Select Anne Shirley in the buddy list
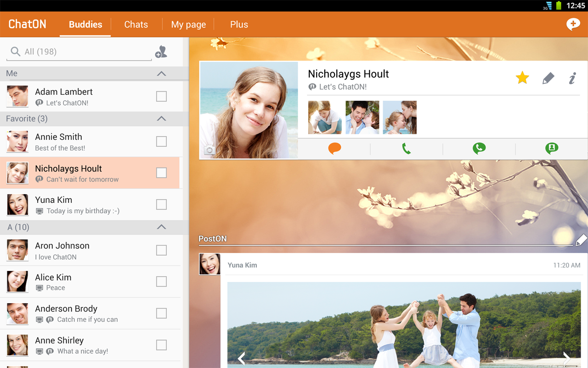 pyautogui.click(x=90, y=345)
